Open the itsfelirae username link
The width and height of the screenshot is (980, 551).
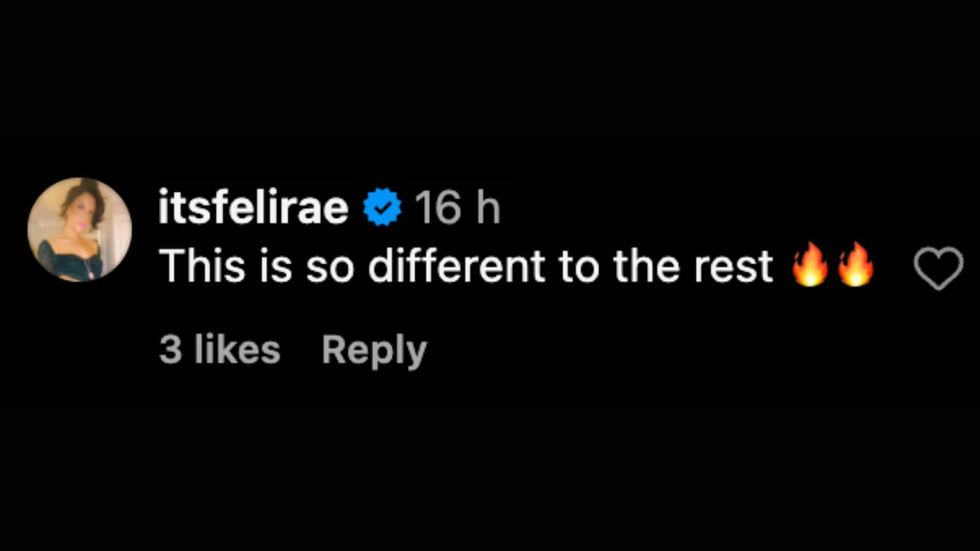click(253, 207)
